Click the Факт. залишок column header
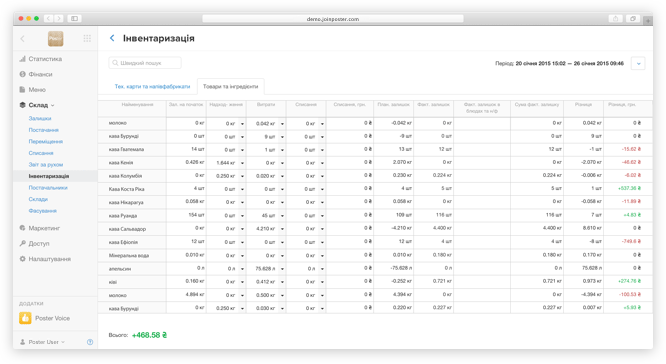The width and height of the screenshot is (666, 364). [x=433, y=104]
